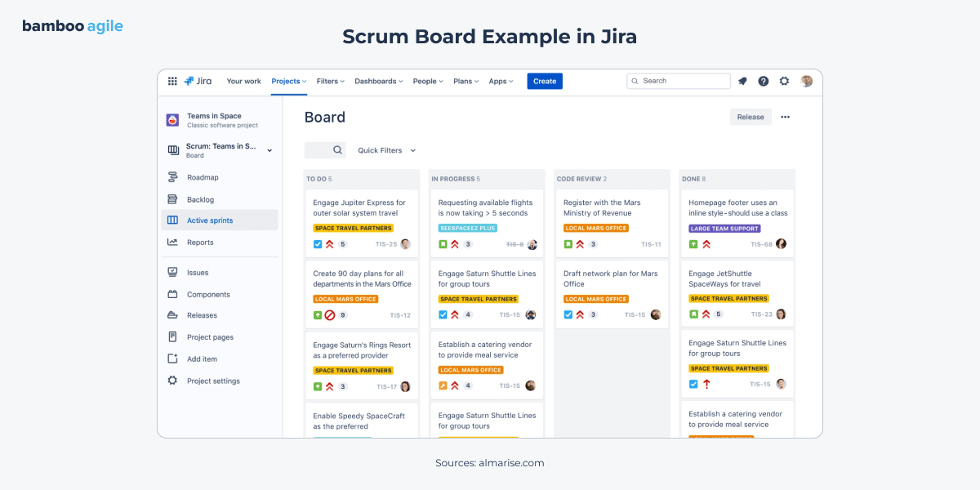The image size is (980, 490).
Task: Click the Help question mark icon
Action: [763, 81]
